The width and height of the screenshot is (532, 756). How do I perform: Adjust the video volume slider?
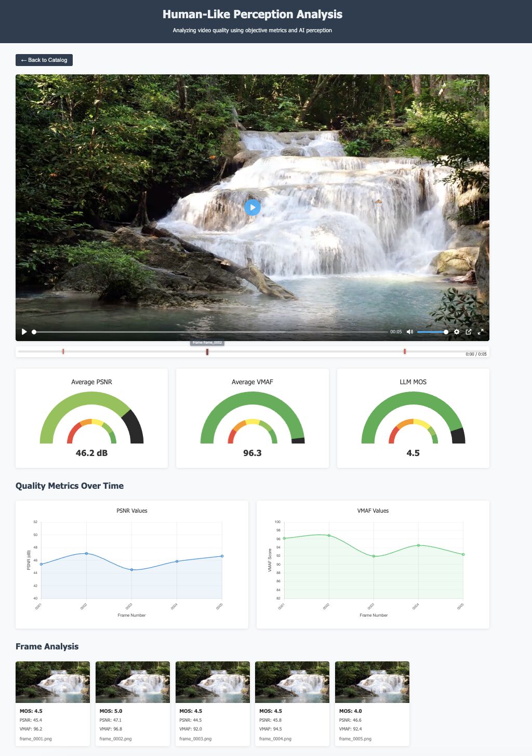(432, 332)
